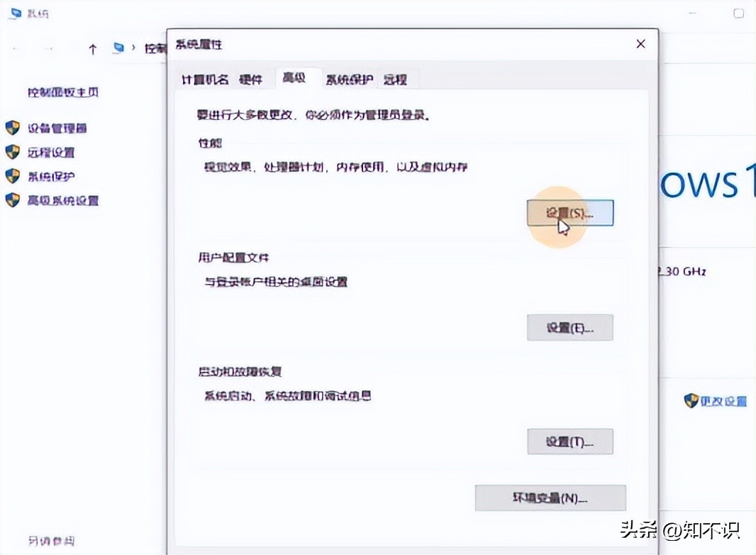Open the 环境变量(N) dialog

tap(550, 498)
